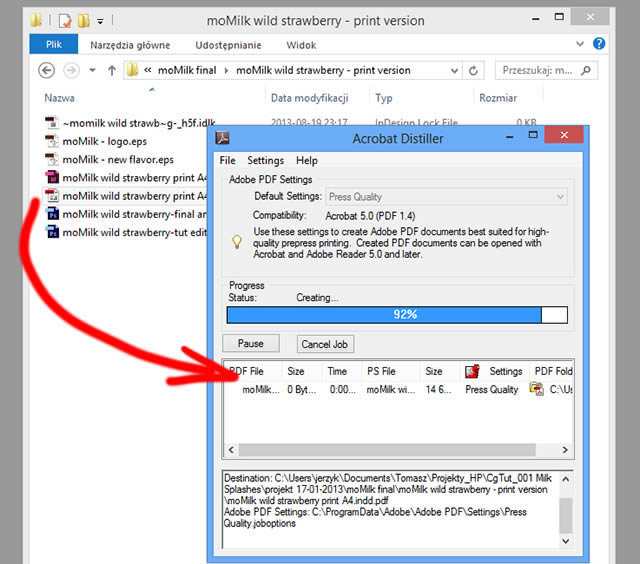Open the Default Settings Press Quality dropdown
Screen dimensions: 640x564
click(446, 197)
